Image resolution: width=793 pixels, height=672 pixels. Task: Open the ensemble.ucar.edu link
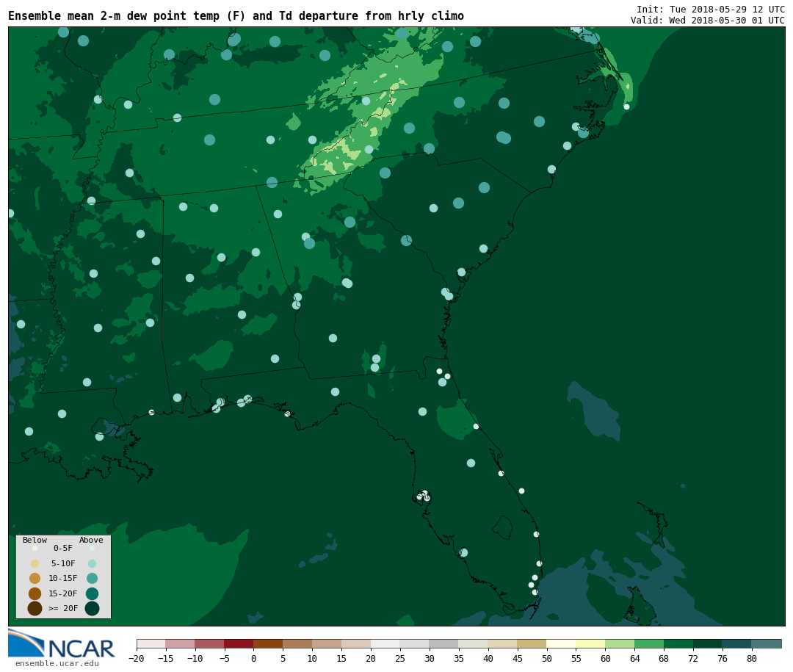click(x=57, y=664)
